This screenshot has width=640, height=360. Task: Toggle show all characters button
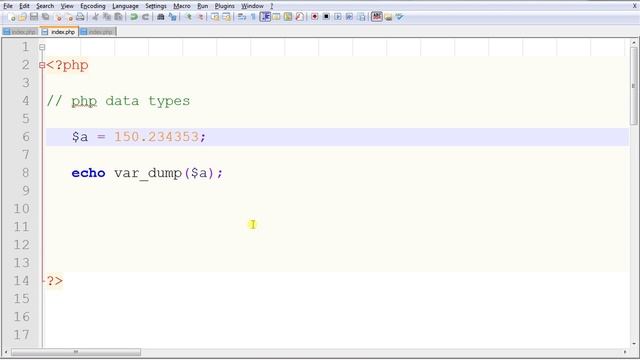tap(253, 17)
